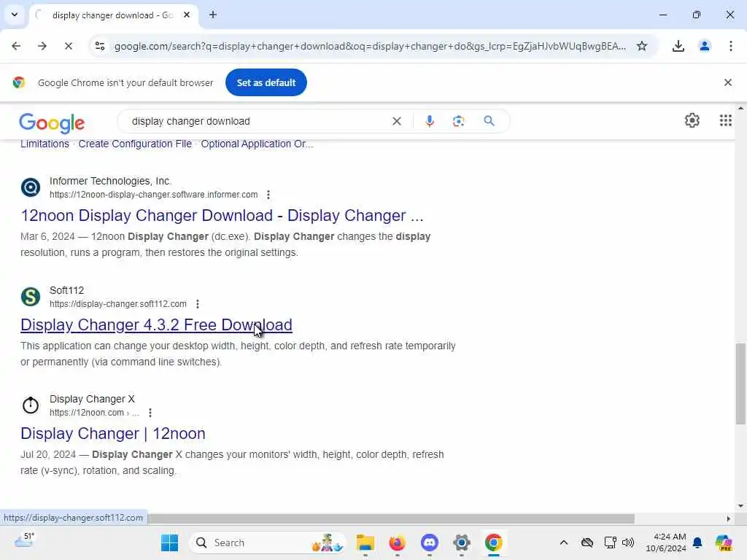
Task: View site information icon in address bar
Action: (100, 46)
